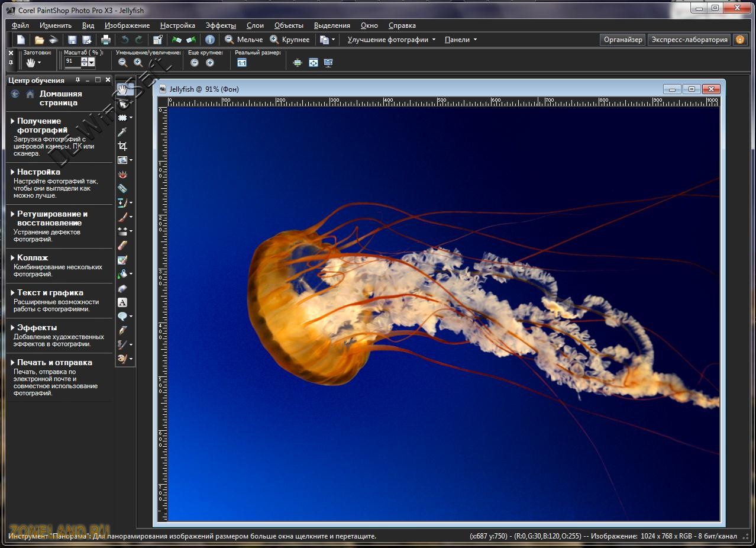Click zoom in by one step magnifier
The image size is (756, 548).
[x=138, y=63]
